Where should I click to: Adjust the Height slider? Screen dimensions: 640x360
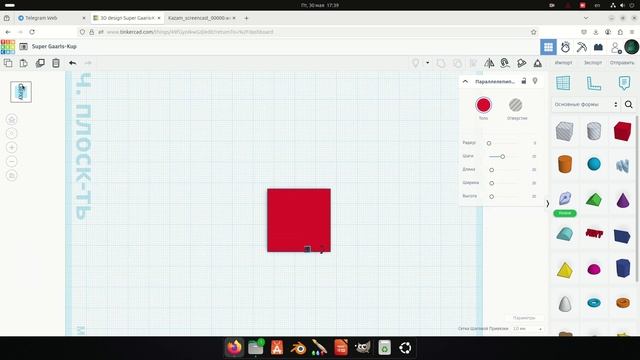coord(504,197)
